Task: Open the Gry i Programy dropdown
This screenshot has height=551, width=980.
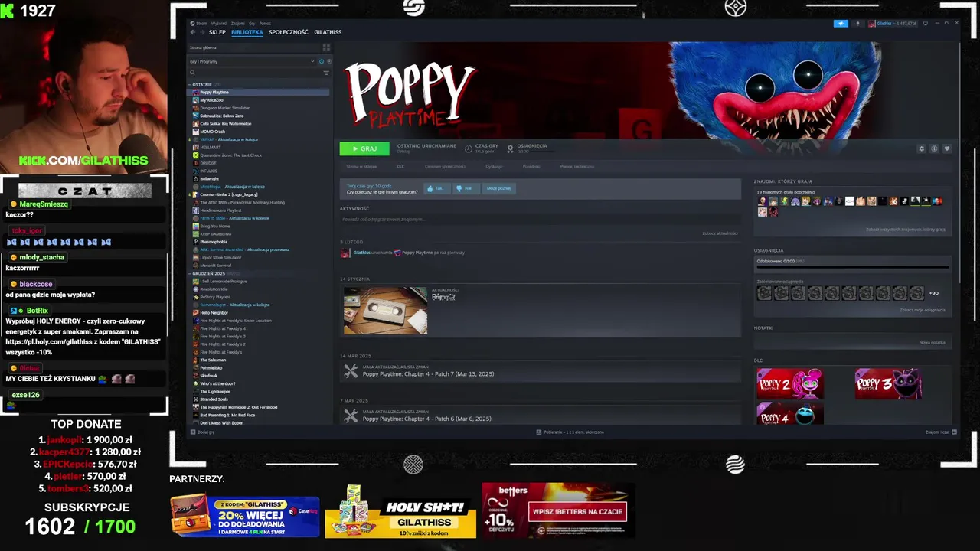Action: click(253, 61)
